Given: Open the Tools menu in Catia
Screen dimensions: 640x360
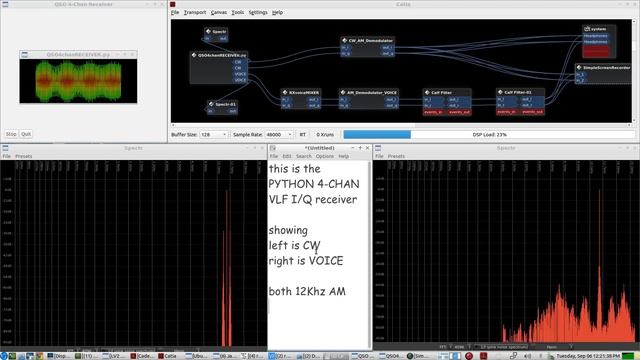Looking at the screenshot, I should click(238, 12).
